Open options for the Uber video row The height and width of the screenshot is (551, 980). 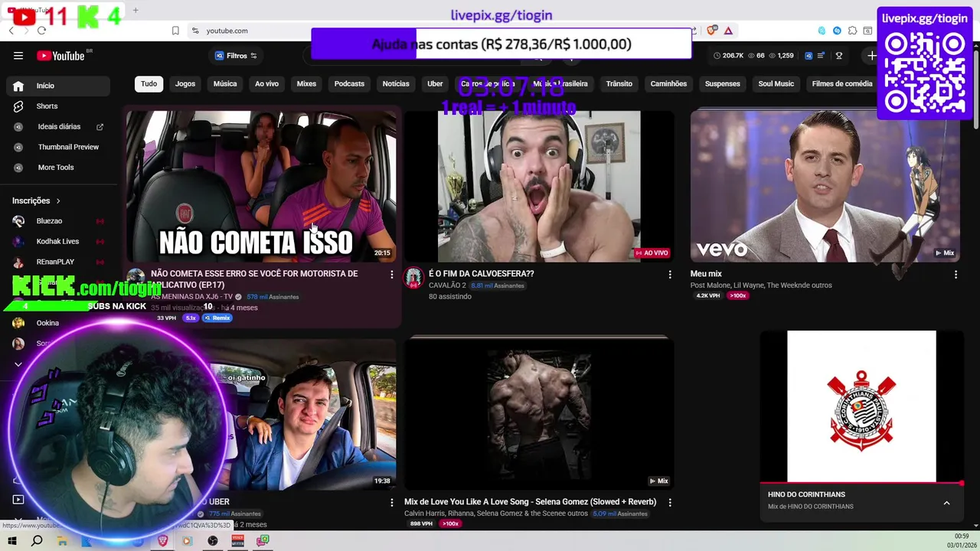coord(391,502)
